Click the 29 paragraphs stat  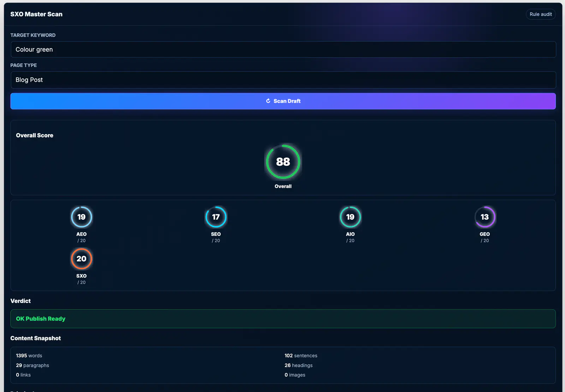tap(32, 365)
